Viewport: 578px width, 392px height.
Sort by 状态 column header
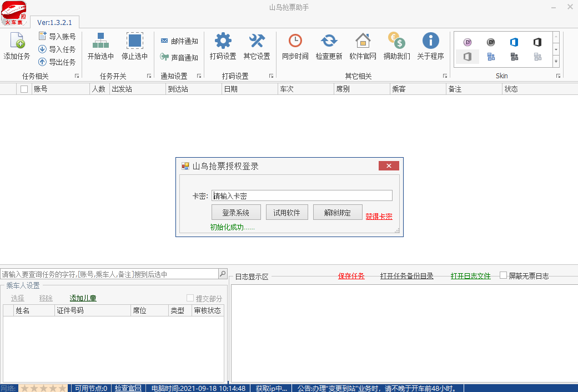(x=540, y=89)
